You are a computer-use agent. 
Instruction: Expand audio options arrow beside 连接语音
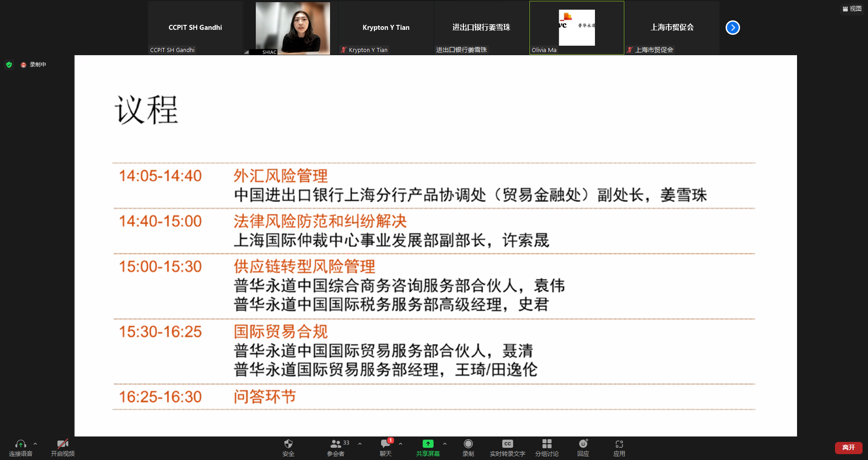coord(35,444)
